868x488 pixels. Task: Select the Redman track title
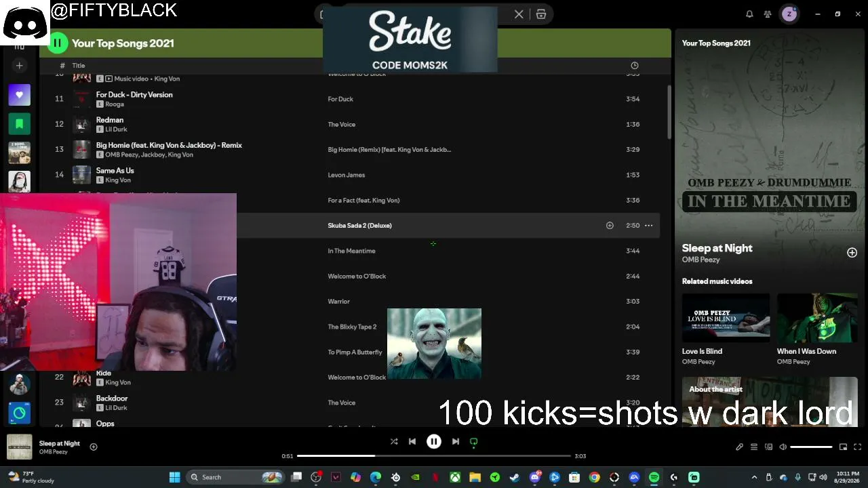coord(110,120)
